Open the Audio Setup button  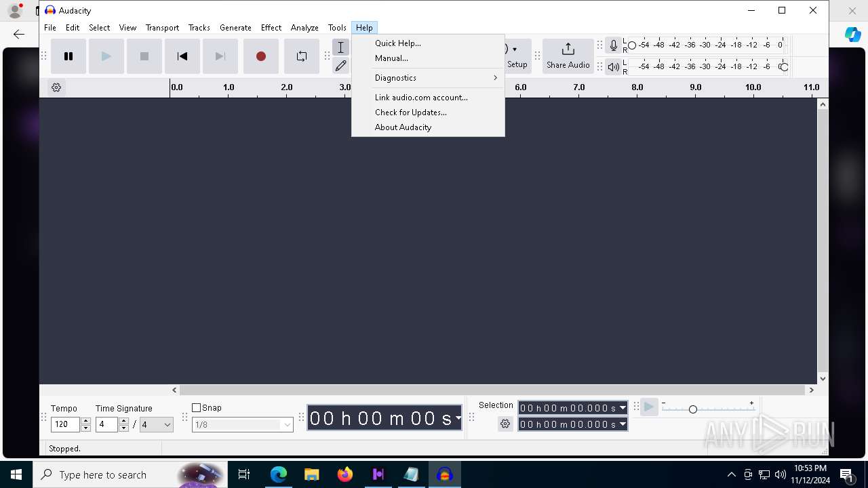pos(517,56)
